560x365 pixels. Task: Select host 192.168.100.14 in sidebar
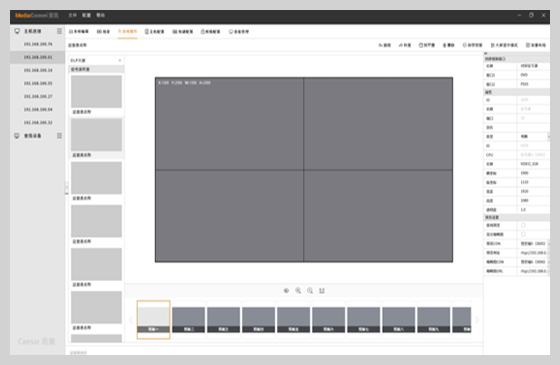(x=38, y=70)
